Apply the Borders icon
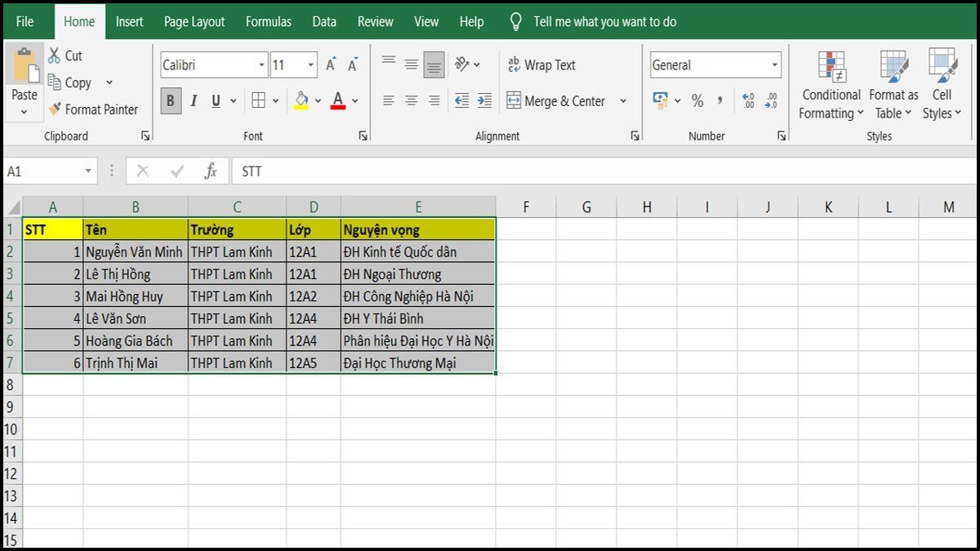980x551 pixels. point(258,100)
